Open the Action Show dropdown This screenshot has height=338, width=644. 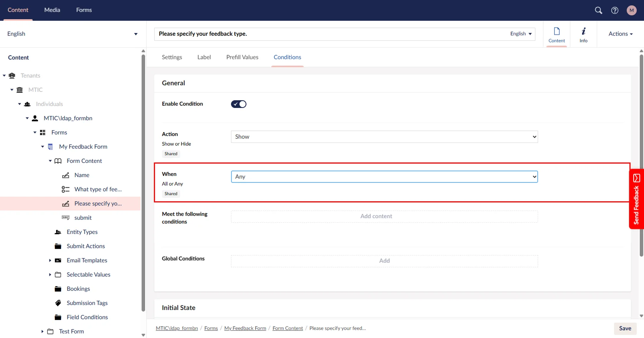(384, 137)
